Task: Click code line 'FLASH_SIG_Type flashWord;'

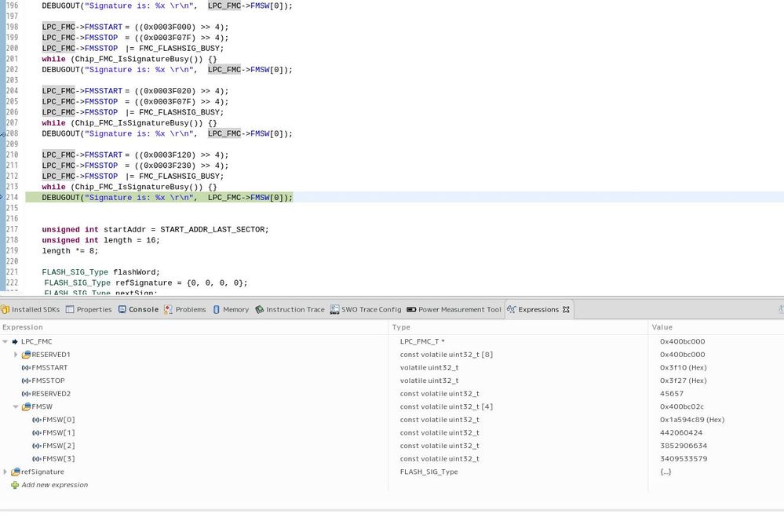Action: coord(100,272)
